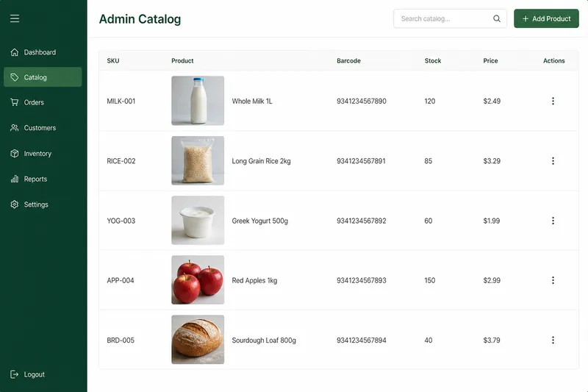Open actions menu for Long Grain Rice 2kg
This screenshot has width=588, height=392.
pyautogui.click(x=553, y=161)
